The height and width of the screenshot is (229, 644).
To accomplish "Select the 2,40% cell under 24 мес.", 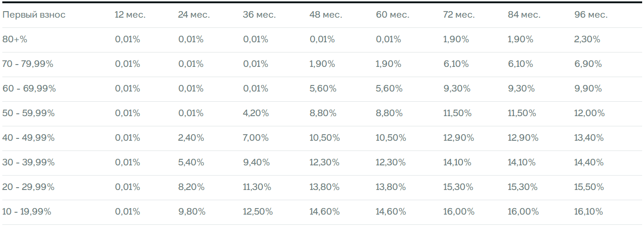I will tap(191, 138).
